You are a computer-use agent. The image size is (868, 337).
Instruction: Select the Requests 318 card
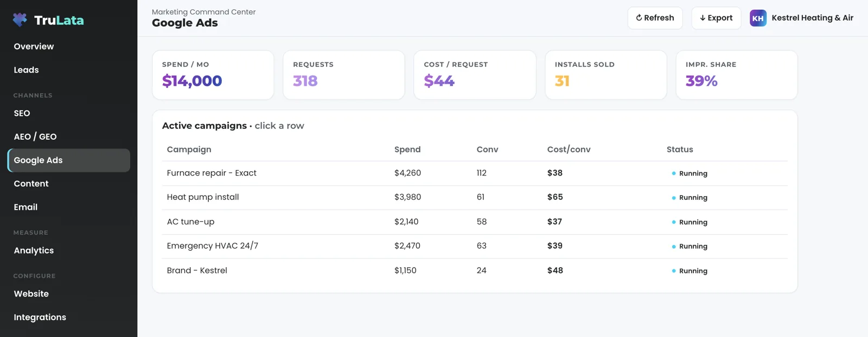pyautogui.click(x=344, y=75)
